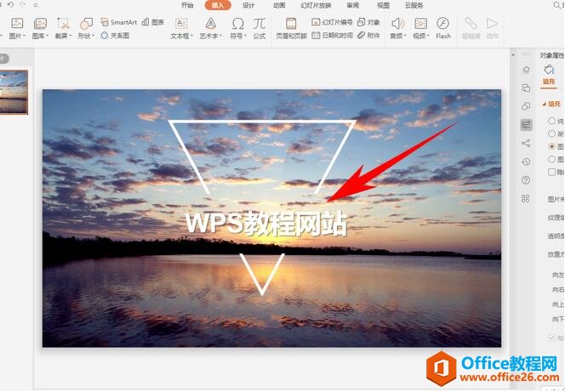Click the Undo arrow icon
This screenshot has width=565, height=392.
click(x=10, y=5)
